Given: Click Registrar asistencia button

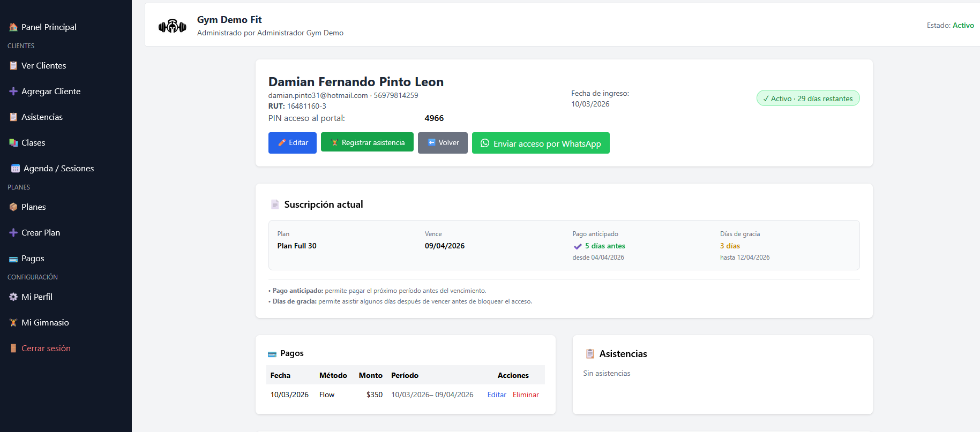Looking at the screenshot, I should [367, 142].
